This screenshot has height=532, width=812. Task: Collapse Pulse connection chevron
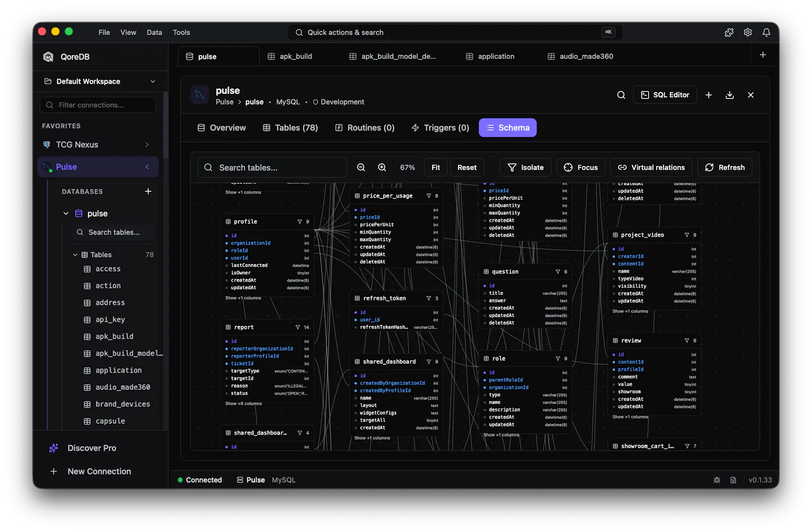(x=147, y=167)
